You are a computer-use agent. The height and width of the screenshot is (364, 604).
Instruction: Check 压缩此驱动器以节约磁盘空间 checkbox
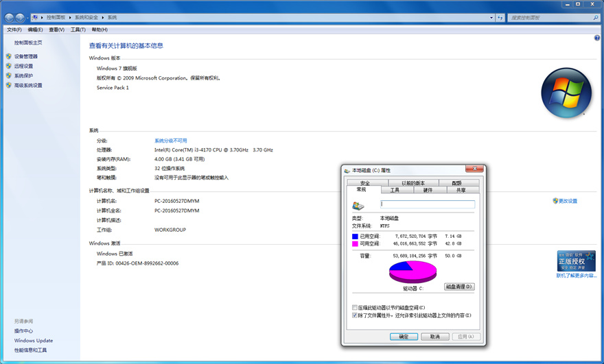tap(355, 307)
